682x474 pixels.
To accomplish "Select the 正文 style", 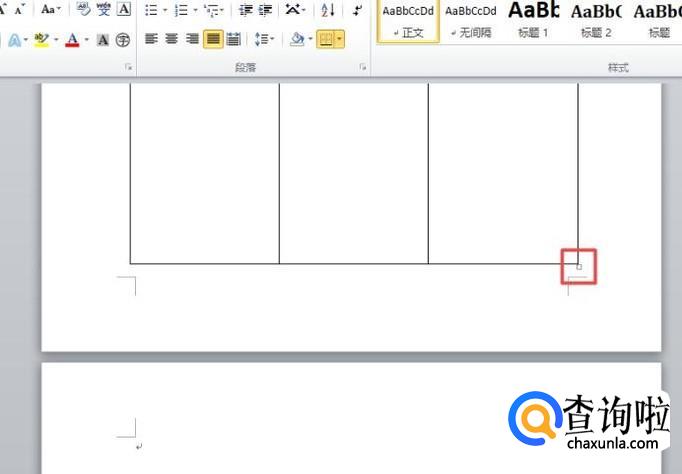I will (x=408, y=21).
